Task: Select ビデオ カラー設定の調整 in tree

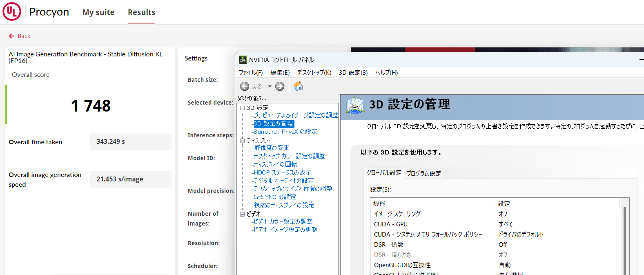Action: [283, 221]
